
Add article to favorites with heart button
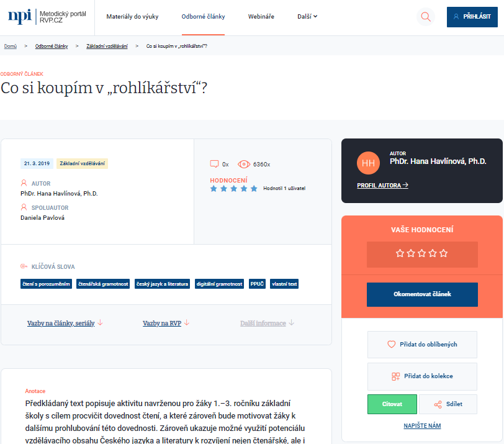422,344
